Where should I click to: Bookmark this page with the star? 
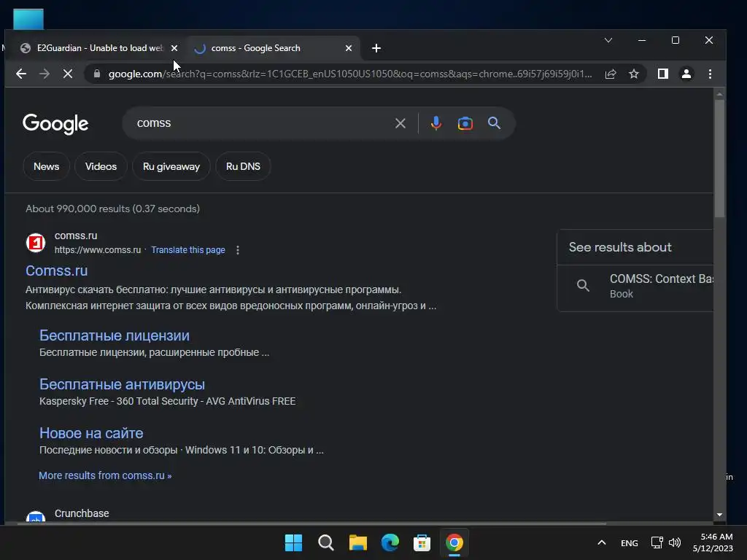[x=634, y=74]
